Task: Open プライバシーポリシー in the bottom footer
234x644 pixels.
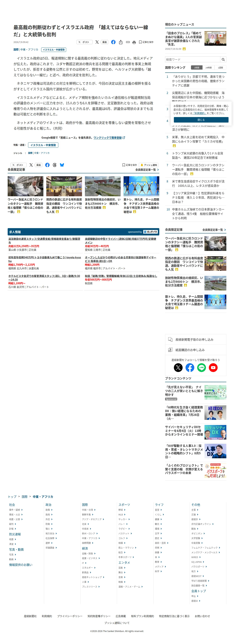Action: 70,616
